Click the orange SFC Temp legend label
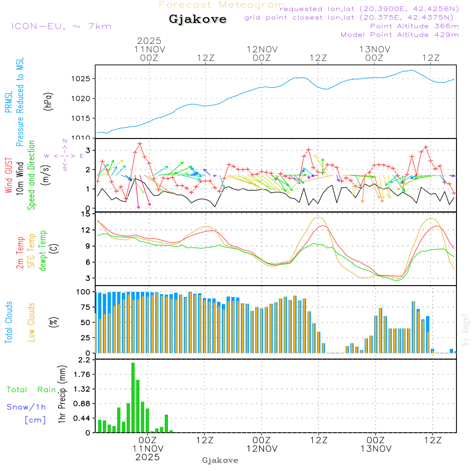 pyautogui.click(x=31, y=251)
